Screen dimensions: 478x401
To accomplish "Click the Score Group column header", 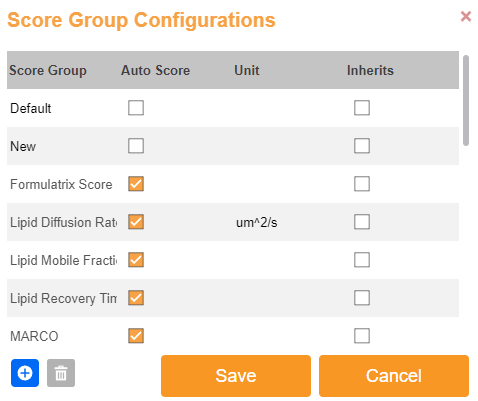I will [x=48, y=70].
